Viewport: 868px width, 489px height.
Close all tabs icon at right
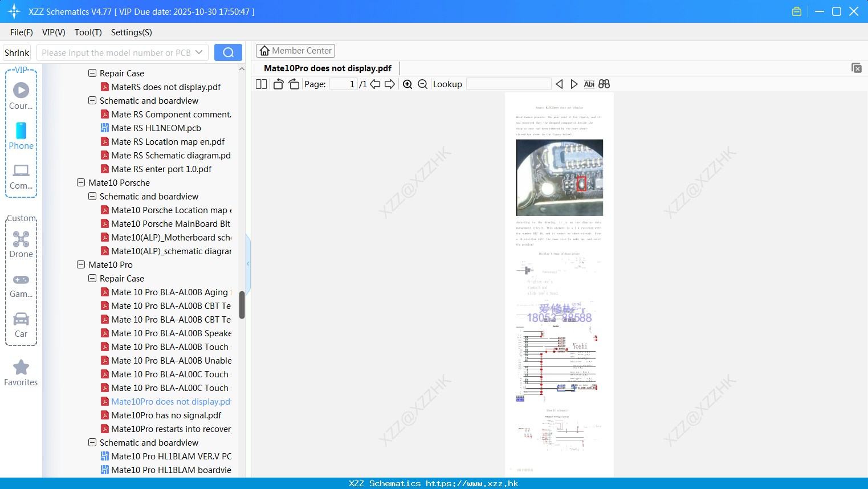click(857, 68)
